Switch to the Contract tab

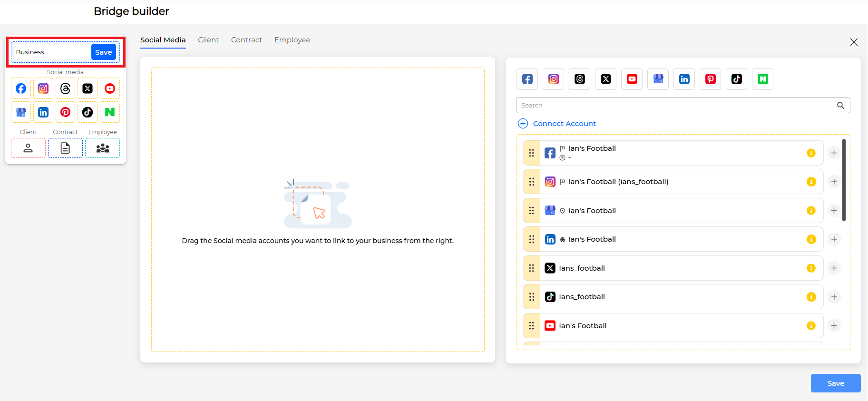246,40
